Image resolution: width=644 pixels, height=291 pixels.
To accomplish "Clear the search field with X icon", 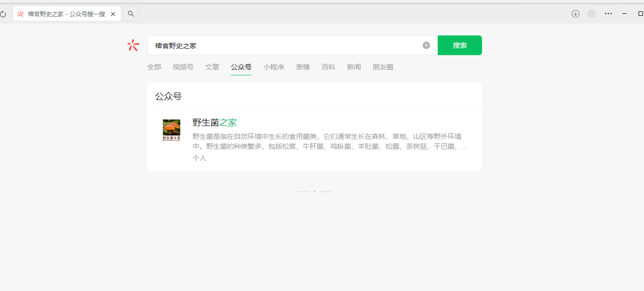I will click(426, 45).
